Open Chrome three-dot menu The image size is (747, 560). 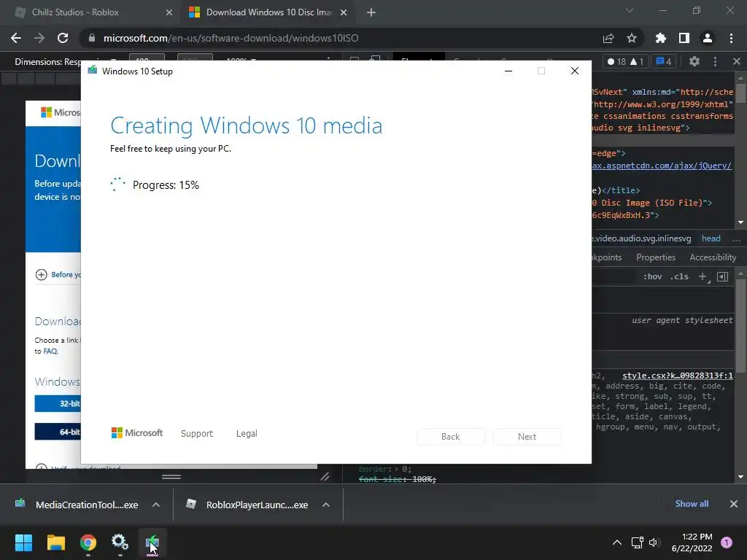731,38
